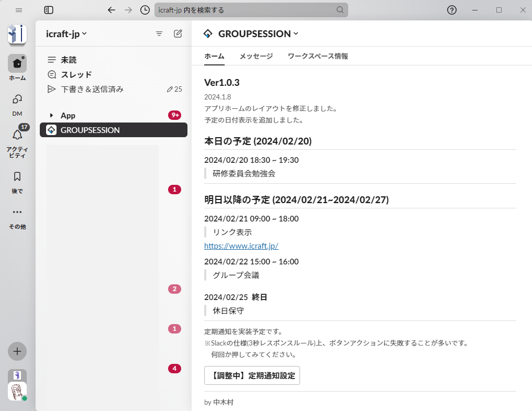Click the 本日の予定 (2024/02/20) heading
The height and width of the screenshot is (411, 532).
pos(258,141)
